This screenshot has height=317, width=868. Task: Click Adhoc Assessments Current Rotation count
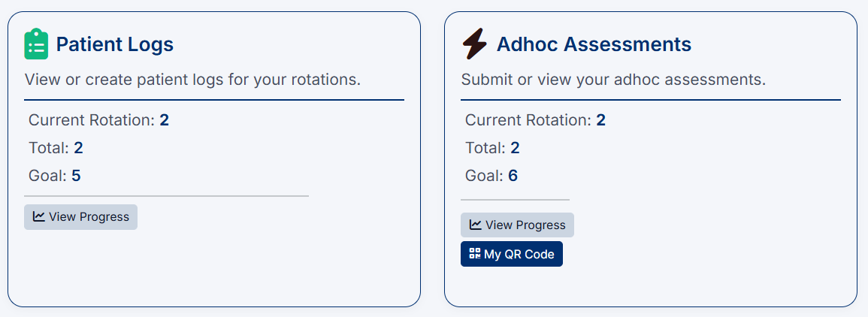600,120
